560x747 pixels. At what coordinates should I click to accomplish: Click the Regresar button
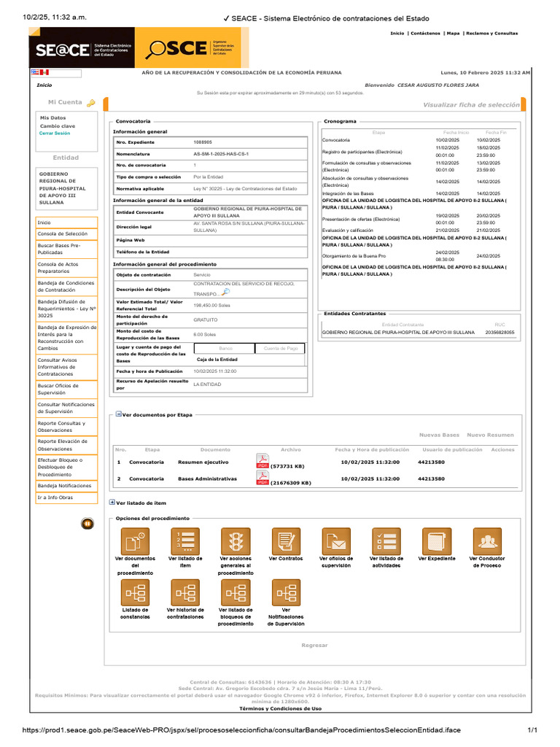pos(314,645)
